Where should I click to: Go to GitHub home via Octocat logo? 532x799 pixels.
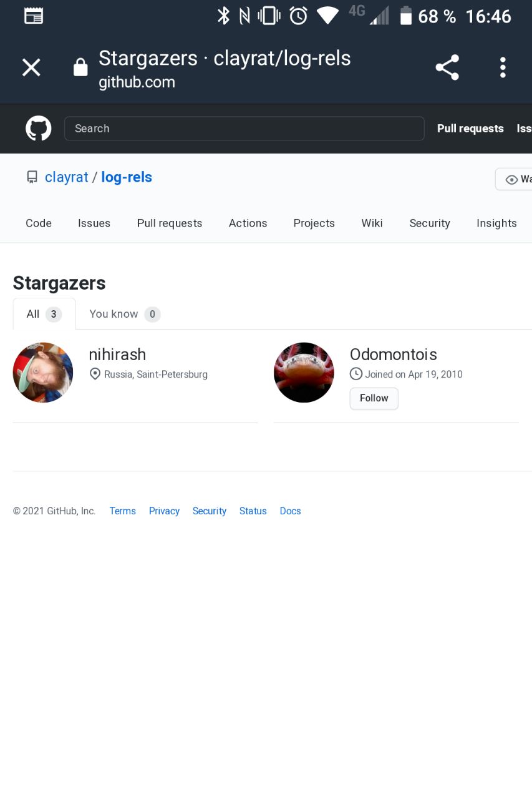(38, 129)
